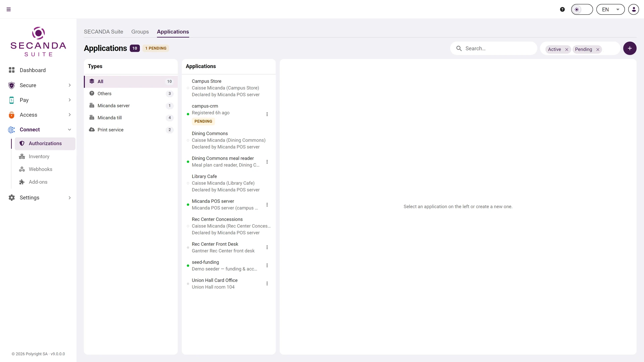Open more options for Union Hall Card Office

pyautogui.click(x=267, y=284)
